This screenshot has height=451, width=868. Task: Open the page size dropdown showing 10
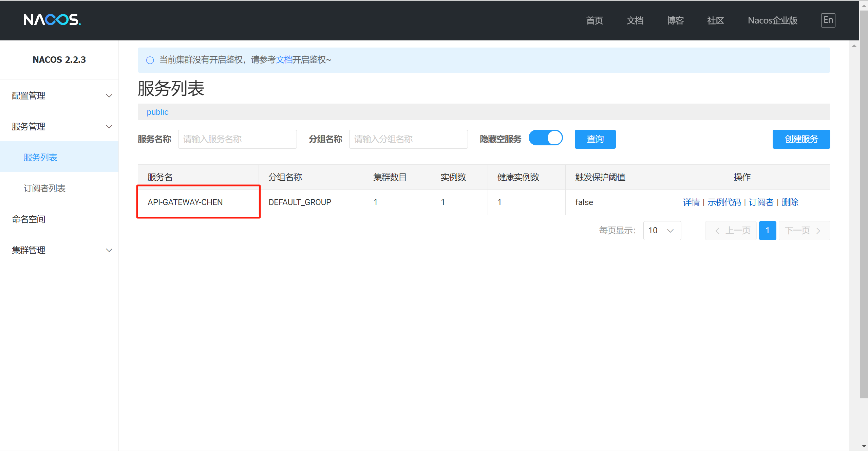click(661, 231)
